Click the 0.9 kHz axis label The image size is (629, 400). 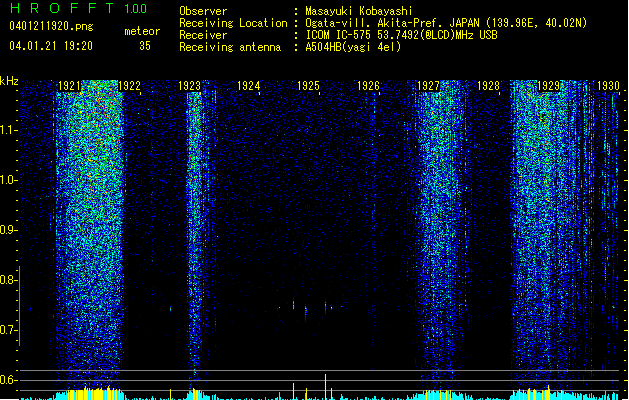[x=8, y=230]
